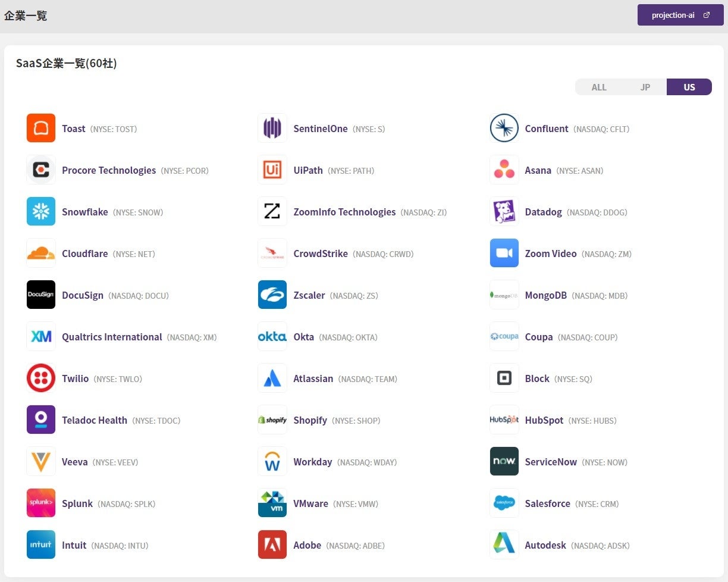Screen dimensions: 728x582
Task: Open the UiPath logo icon
Action: (272, 170)
